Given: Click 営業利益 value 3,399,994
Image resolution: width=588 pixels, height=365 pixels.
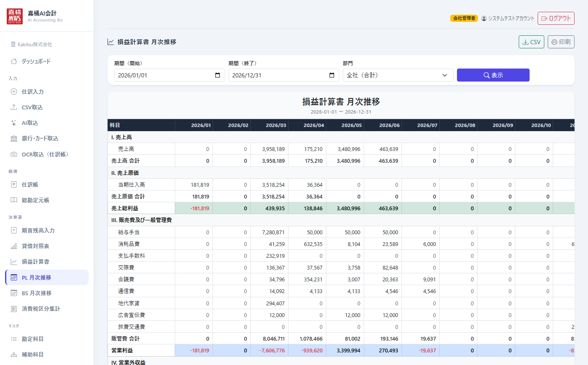Looking at the screenshot, I should coord(349,350).
